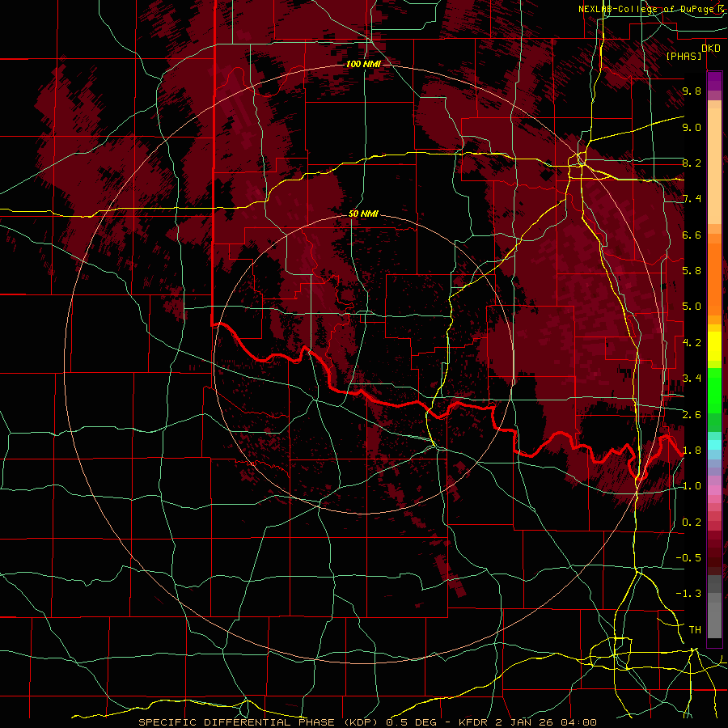Click the 9.8 value on the color scale
Screen dimensions: 728x728
point(692,91)
